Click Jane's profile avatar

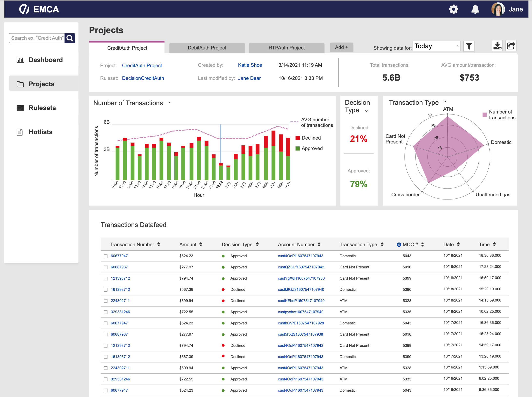pyautogui.click(x=498, y=9)
